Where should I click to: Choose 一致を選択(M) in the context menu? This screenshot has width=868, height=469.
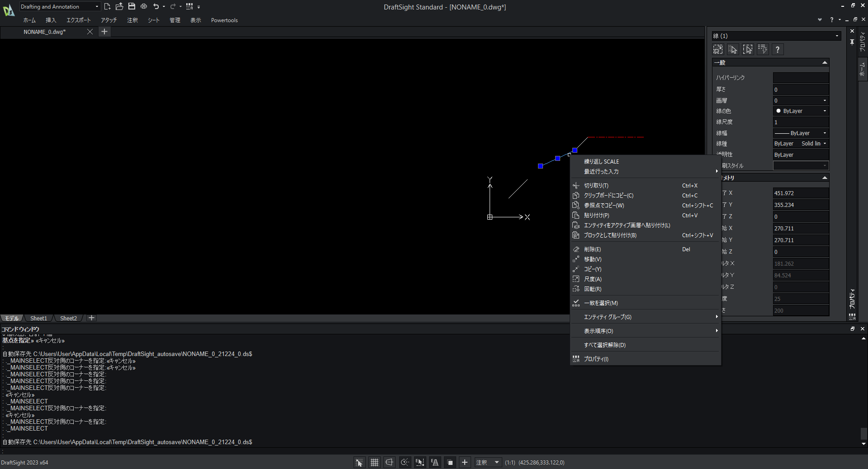tap(645, 303)
